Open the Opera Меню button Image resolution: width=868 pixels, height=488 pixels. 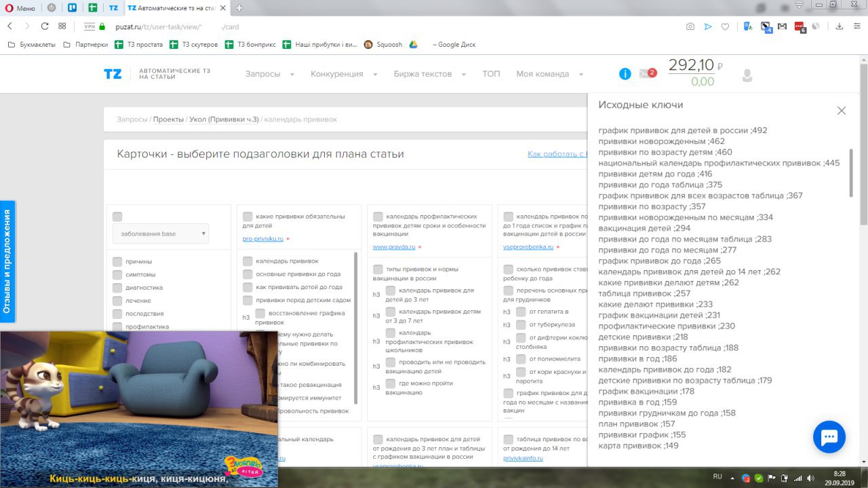(x=20, y=8)
